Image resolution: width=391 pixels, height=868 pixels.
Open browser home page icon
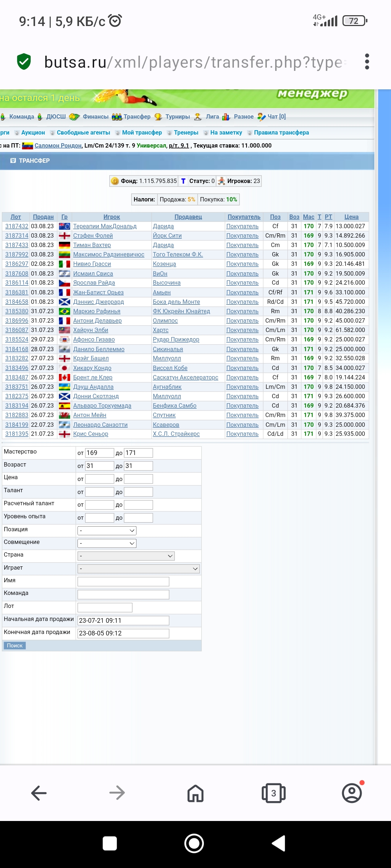[195, 793]
